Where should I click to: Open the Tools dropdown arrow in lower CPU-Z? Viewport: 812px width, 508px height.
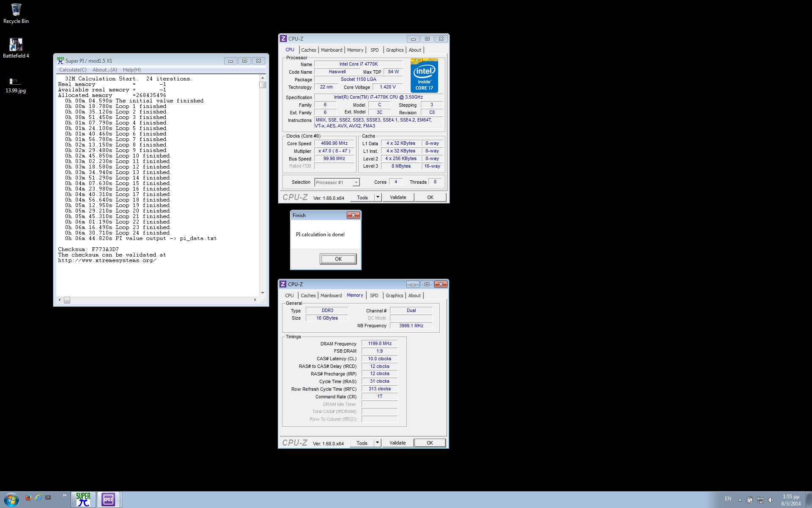(377, 443)
